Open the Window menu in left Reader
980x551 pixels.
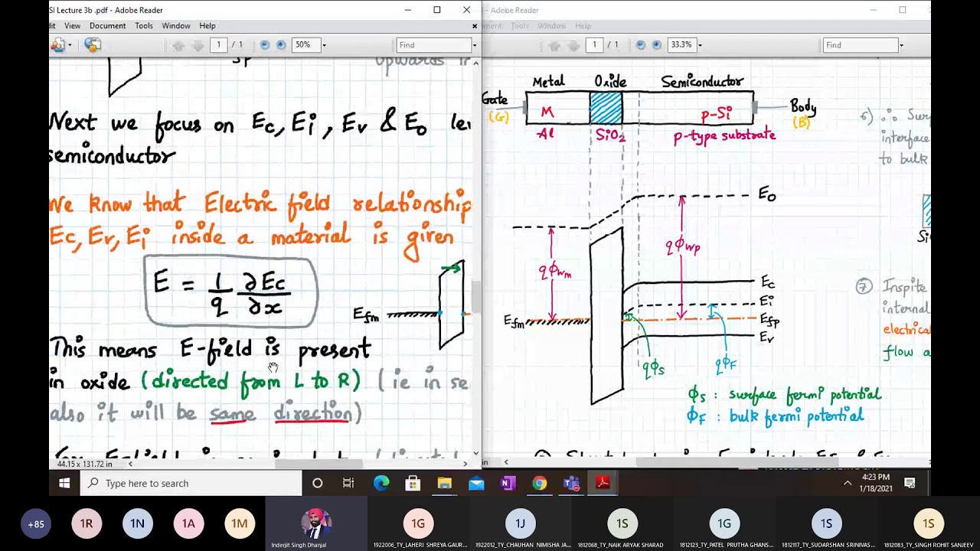[x=176, y=26]
